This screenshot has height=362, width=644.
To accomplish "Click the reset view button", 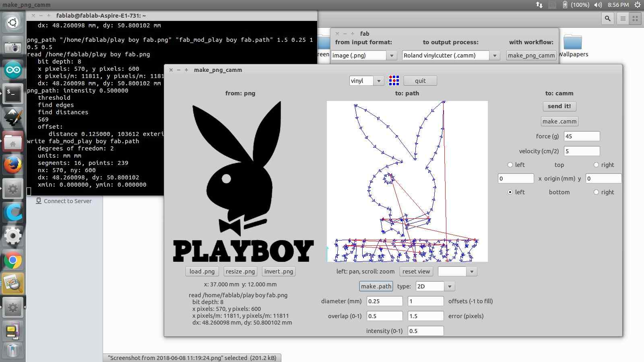I will pos(416,271).
